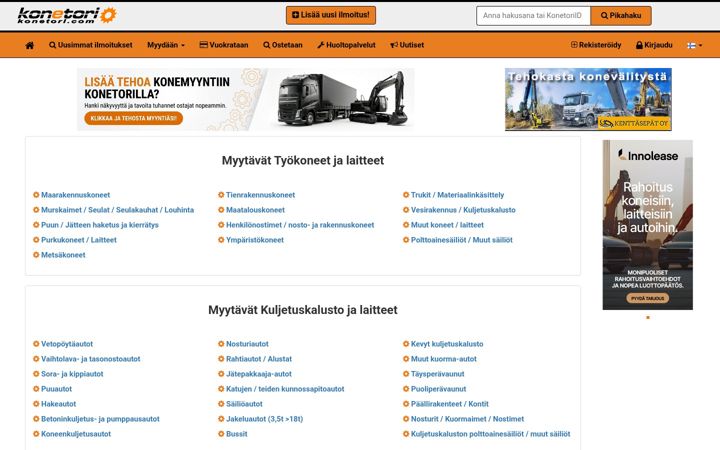Open Jakeluautot (3,5t >18t) category
The image size is (720, 450).
pyautogui.click(x=264, y=419)
